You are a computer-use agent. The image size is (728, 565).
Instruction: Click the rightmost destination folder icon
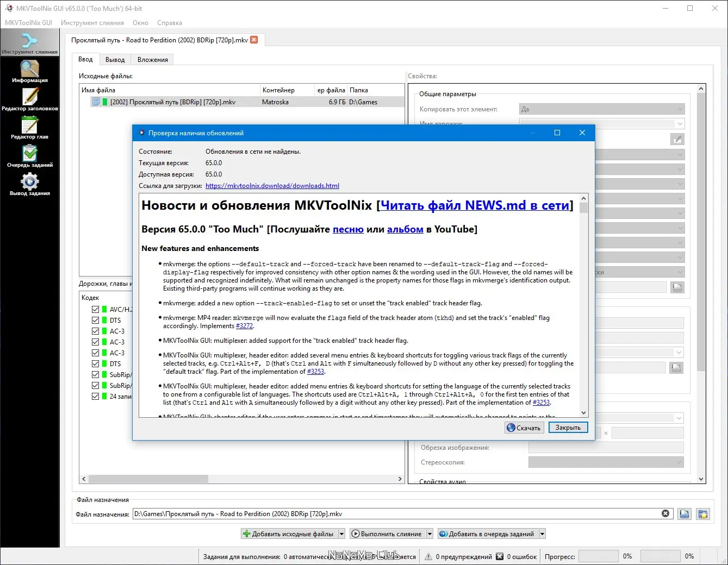click(703, 514)
